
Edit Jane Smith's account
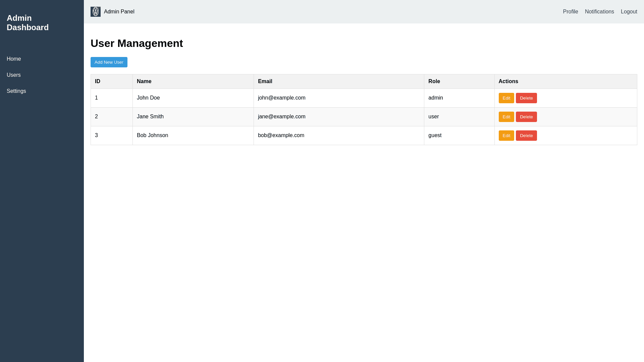pyautogui.click(x=506, y=117)
